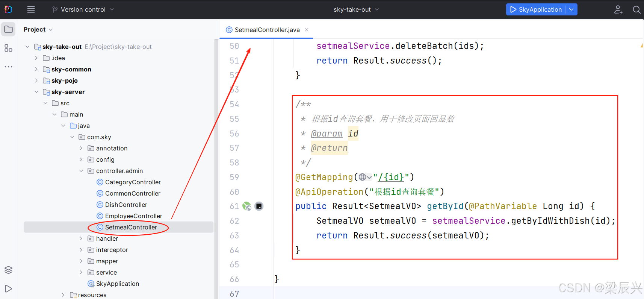Switch to SetmealController.java tab
Image resolution: width=644 pixels, height=299 pixels.
[267, 30]
